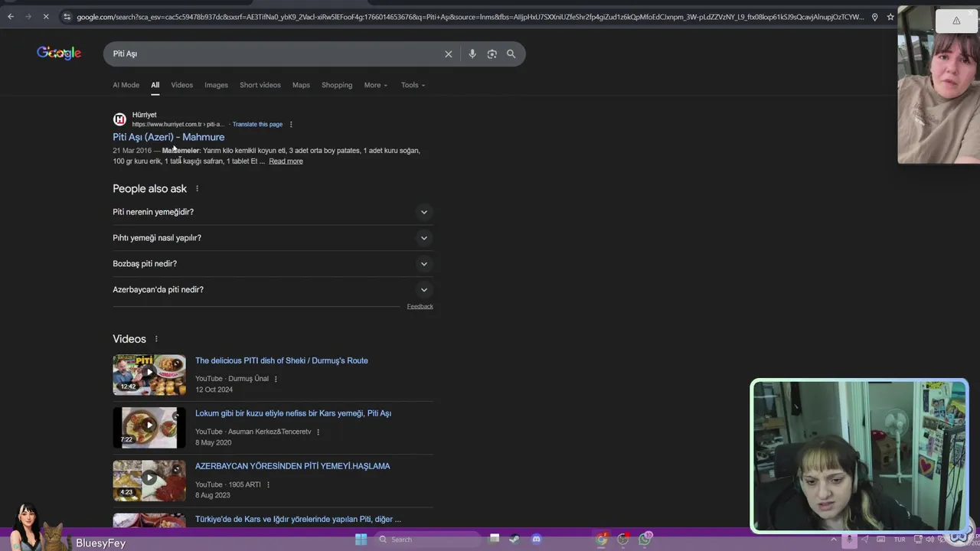
Task: Switch to the Maps tab
Action: 301,85
